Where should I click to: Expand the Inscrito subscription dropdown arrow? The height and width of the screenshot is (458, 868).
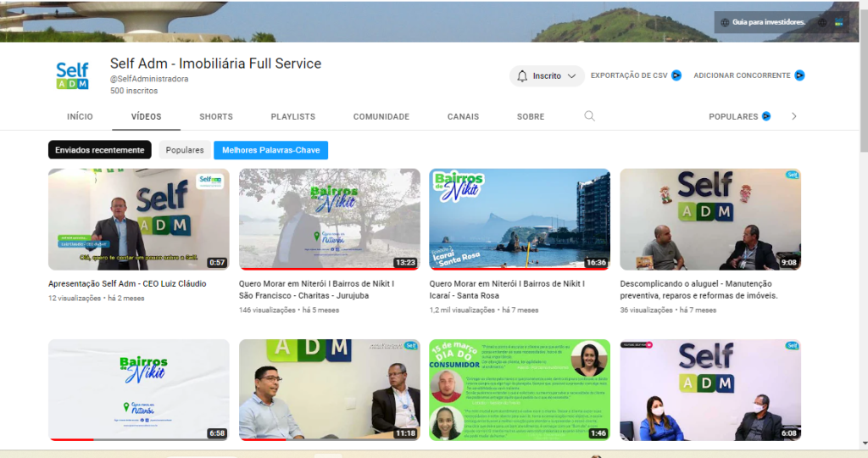(x=572, y=75)
